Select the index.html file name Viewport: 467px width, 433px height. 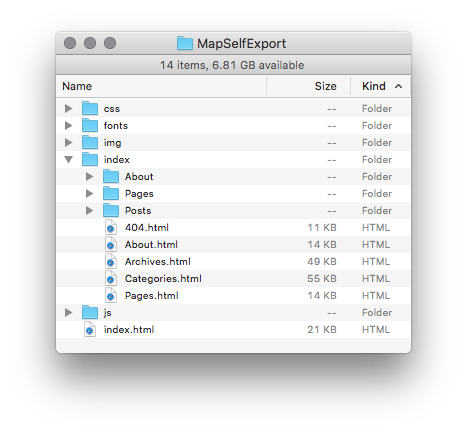(x=129, y=330)
